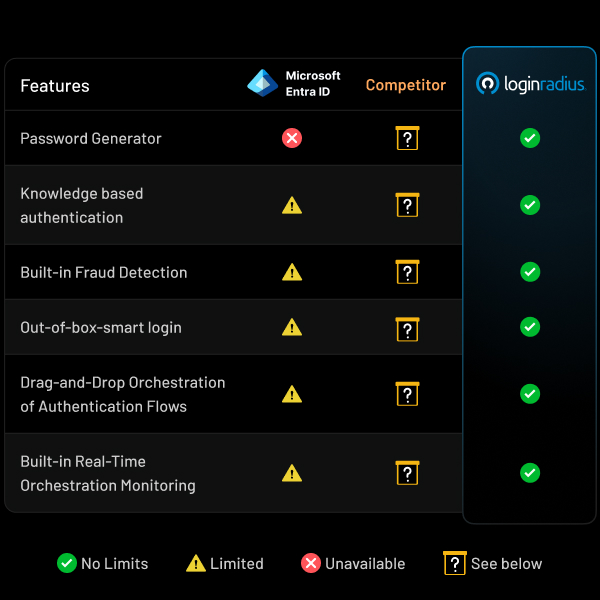The width and height of the screenshot is (600, 600).
Task: Select the Competitor column header
Action: tap(406, 85)
